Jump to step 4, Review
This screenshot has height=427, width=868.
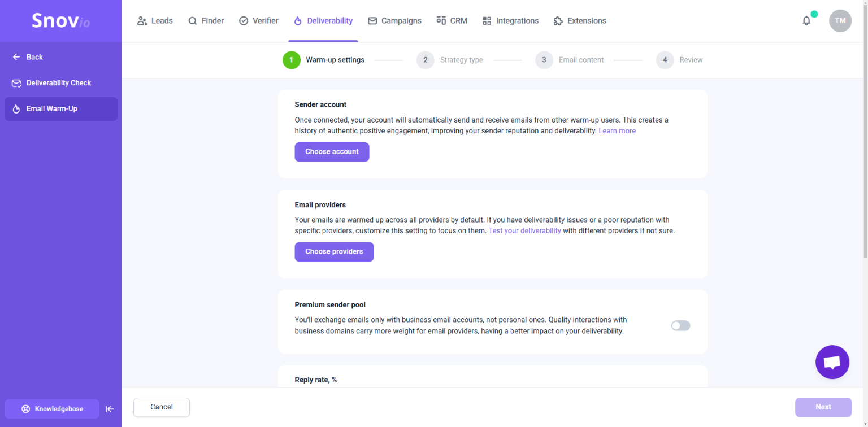coord(679,60)
